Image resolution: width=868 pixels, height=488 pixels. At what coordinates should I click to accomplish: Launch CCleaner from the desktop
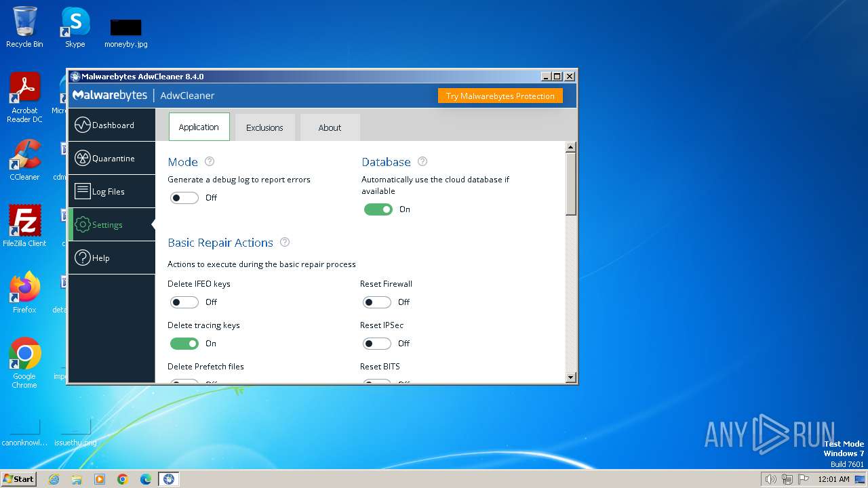tap(24, 160)
